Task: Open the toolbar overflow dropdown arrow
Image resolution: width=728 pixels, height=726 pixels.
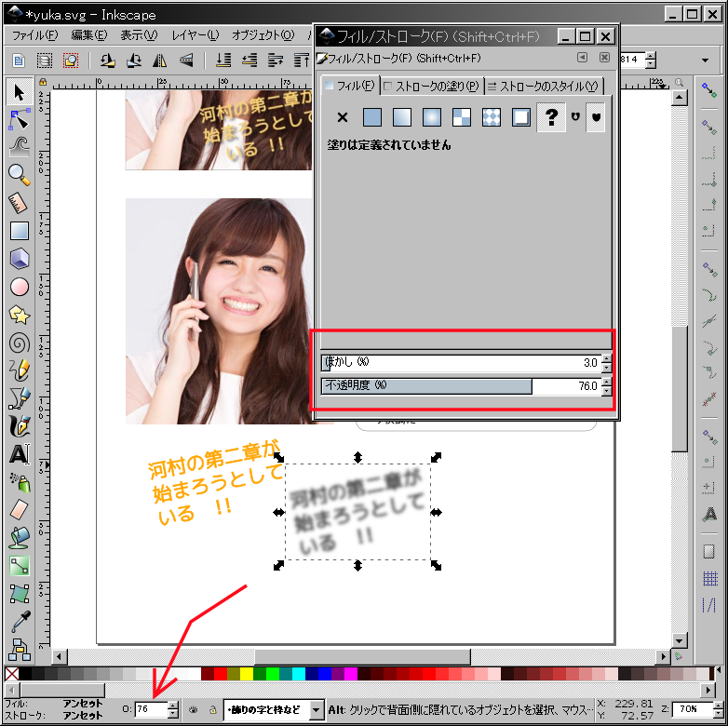Action: 706,60
